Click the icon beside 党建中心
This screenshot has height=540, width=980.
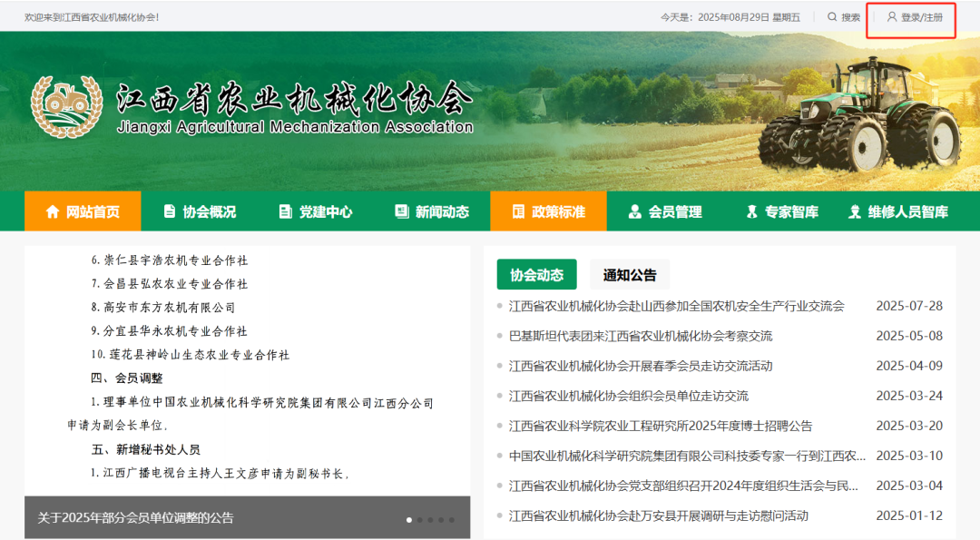coord(285,211)
